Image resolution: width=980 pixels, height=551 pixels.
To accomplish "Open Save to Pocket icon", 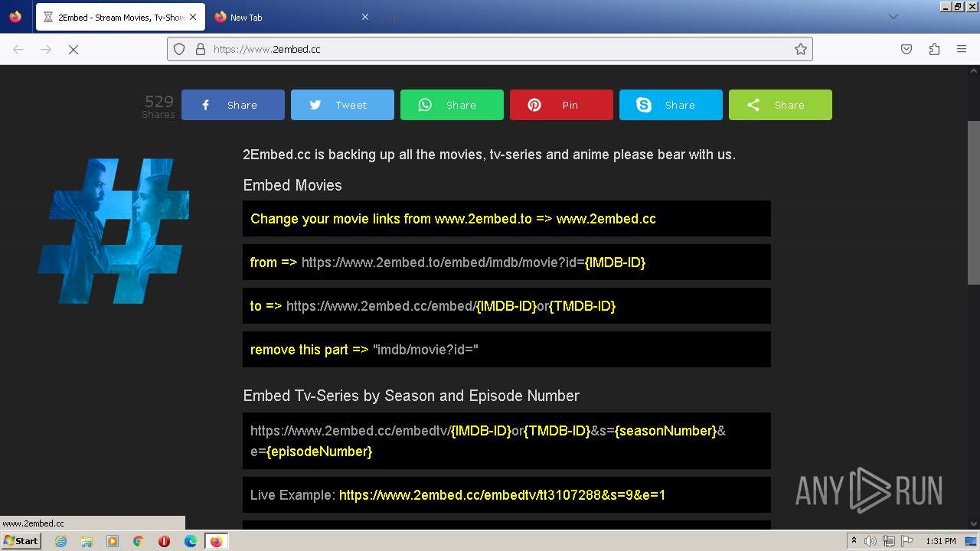I will click(906, 49).
